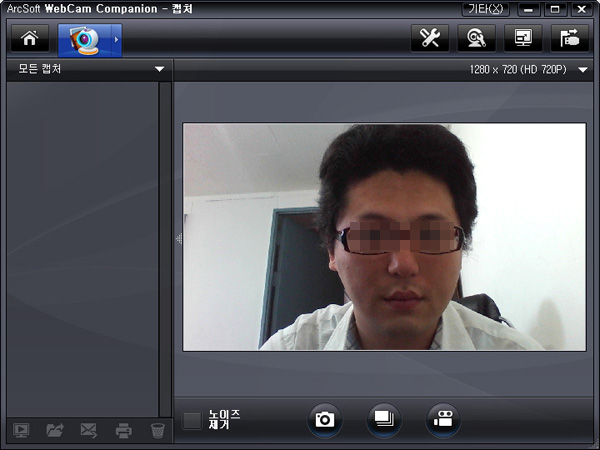Minimize the WebCam Companion window

pos(528,9)
